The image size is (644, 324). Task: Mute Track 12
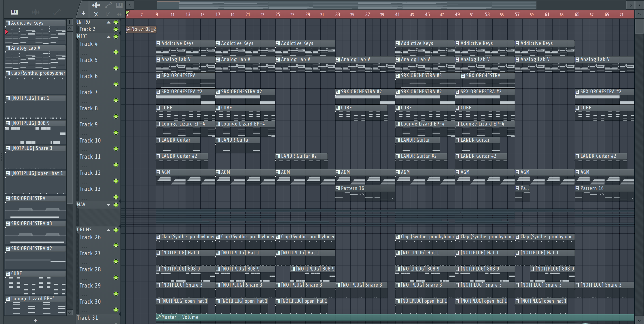point(116,181)
